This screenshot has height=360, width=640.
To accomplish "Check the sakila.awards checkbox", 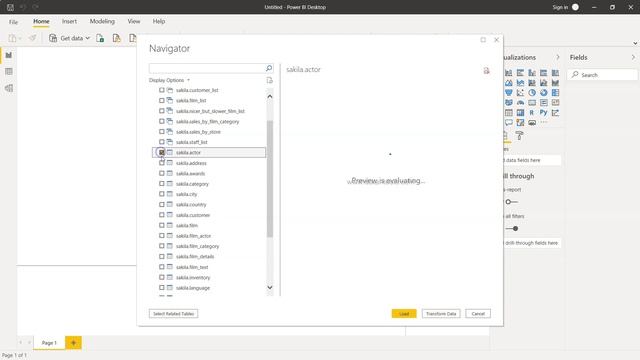I will click(162, 173).
